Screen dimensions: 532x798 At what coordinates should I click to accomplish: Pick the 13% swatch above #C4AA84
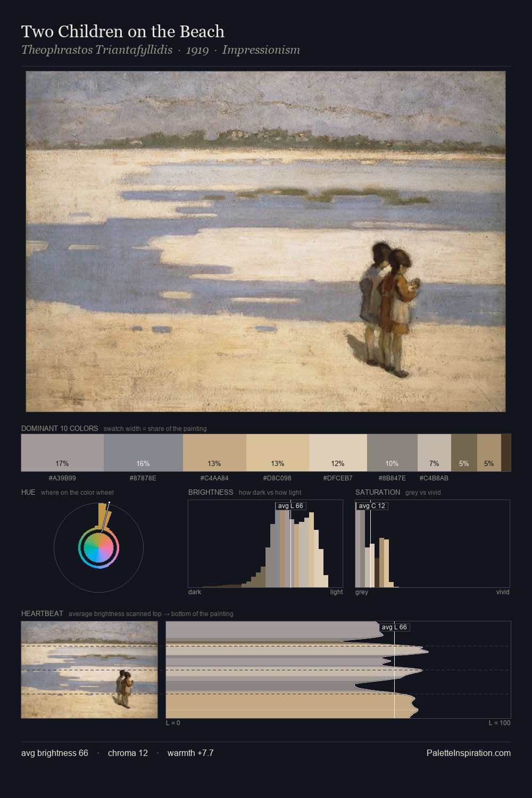[214, 453]
